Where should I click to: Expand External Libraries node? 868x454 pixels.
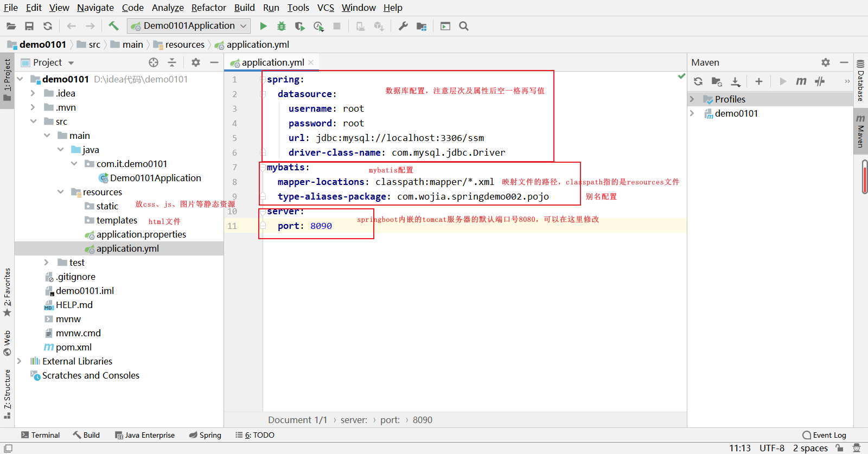(20, 361)
